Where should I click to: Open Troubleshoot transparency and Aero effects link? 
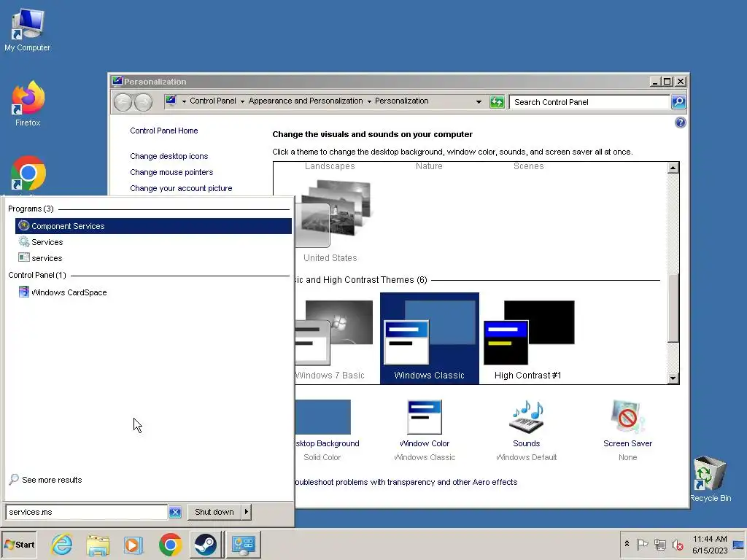coord(406,482)
